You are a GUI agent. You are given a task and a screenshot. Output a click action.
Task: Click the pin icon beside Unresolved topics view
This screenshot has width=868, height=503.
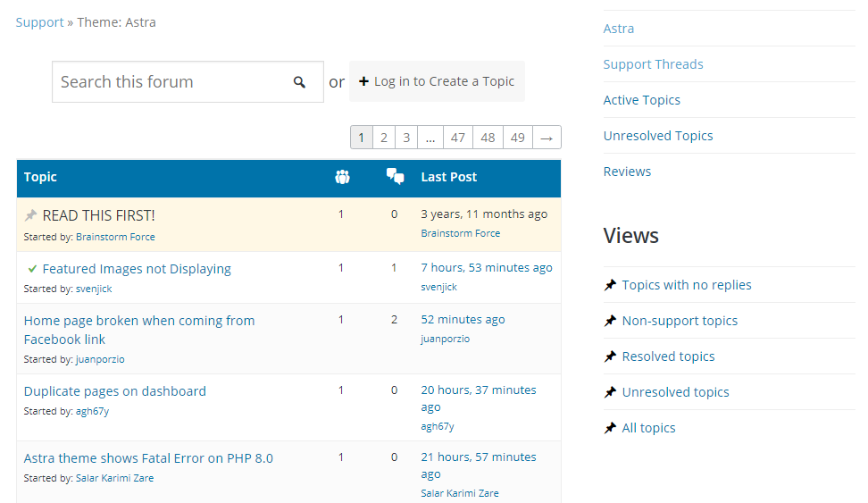click(x=610, y=392)
